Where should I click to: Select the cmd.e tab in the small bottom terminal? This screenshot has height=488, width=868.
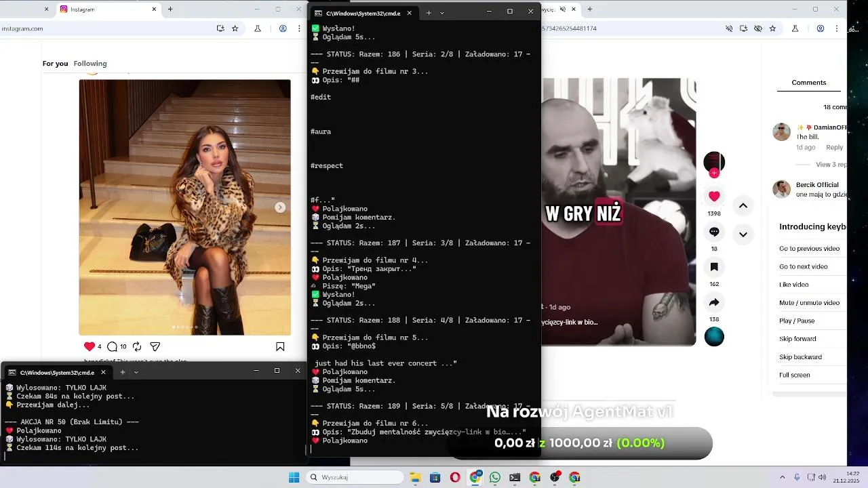point(58,372)
